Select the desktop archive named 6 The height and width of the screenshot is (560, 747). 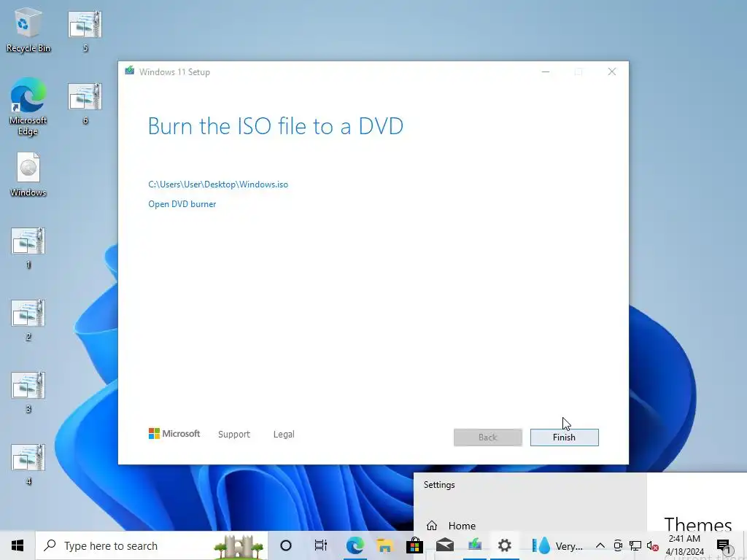85,104
